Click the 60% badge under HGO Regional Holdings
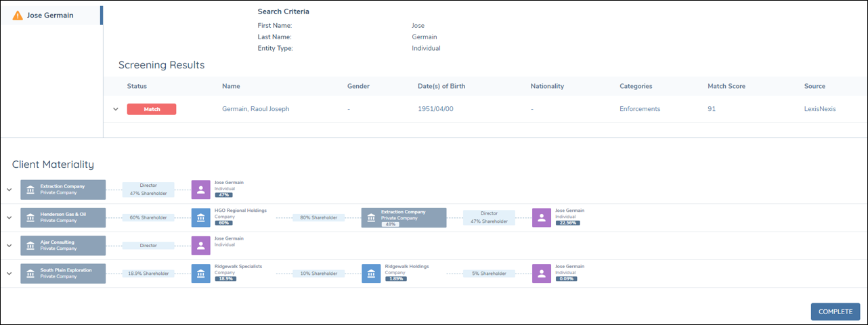This screenshot has height=325, width=868. 223,223
